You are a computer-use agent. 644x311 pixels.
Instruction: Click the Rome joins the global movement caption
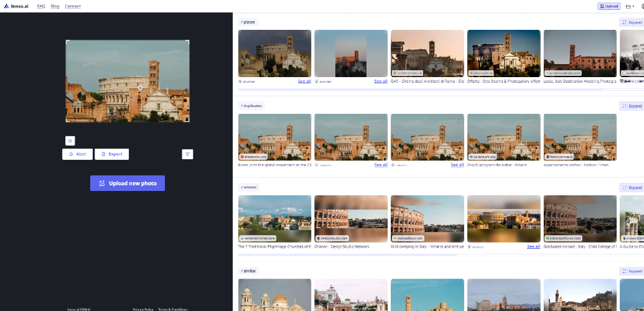(x=275, y=165)
